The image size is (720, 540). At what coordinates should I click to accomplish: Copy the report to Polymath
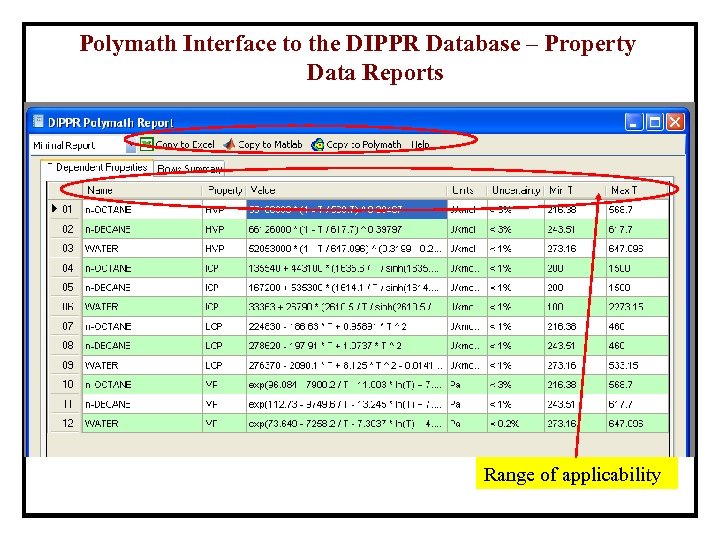coord(356,145)
